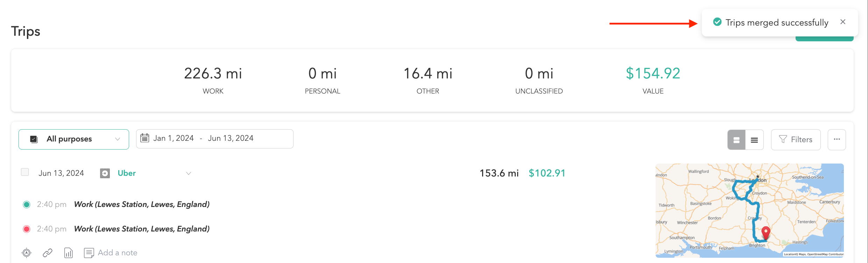Click the end date Jun 13, 2024
Image resolution: width=868 pixels, height=263 pixels.
click(x=231, y=138)
